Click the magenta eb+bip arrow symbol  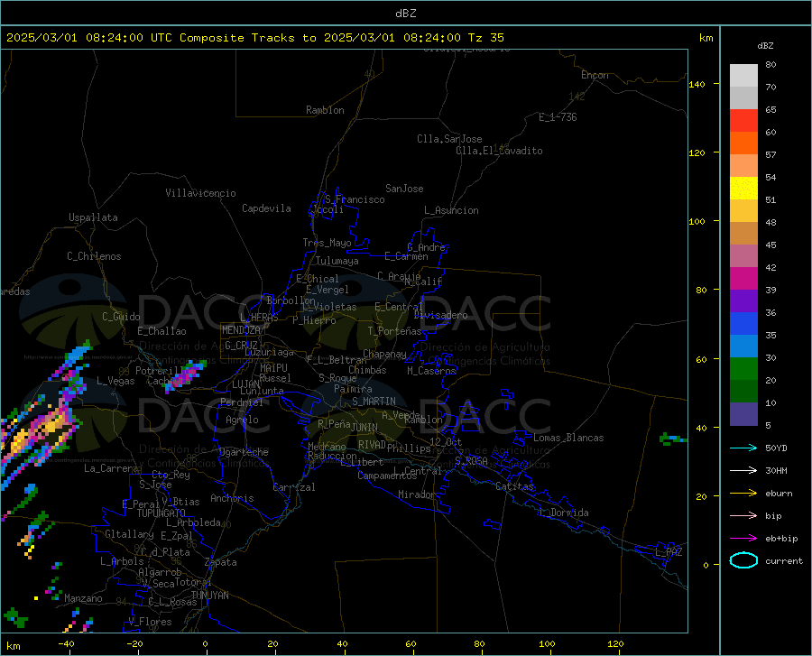(x=743, y=539)
